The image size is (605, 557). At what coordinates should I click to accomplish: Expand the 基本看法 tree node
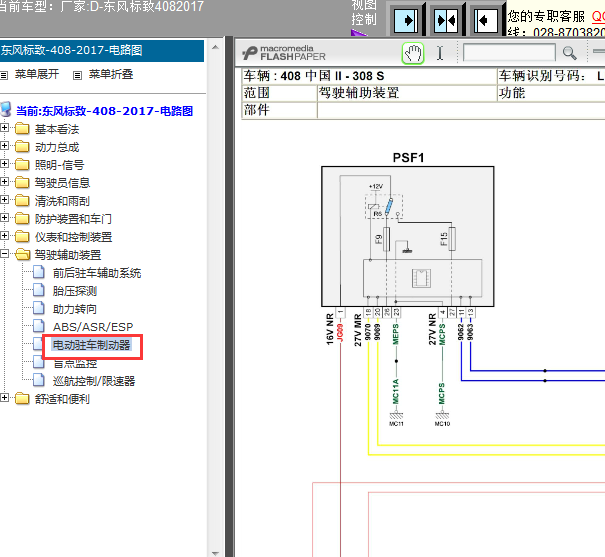pos(4,128)
